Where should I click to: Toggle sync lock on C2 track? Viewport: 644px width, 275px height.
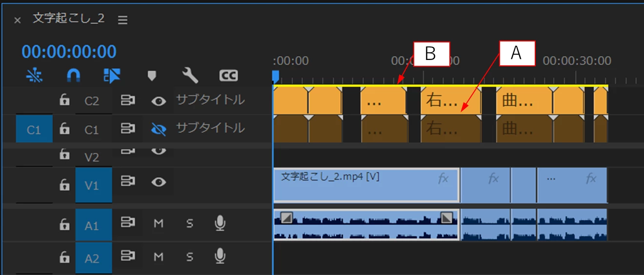point(128,100)
